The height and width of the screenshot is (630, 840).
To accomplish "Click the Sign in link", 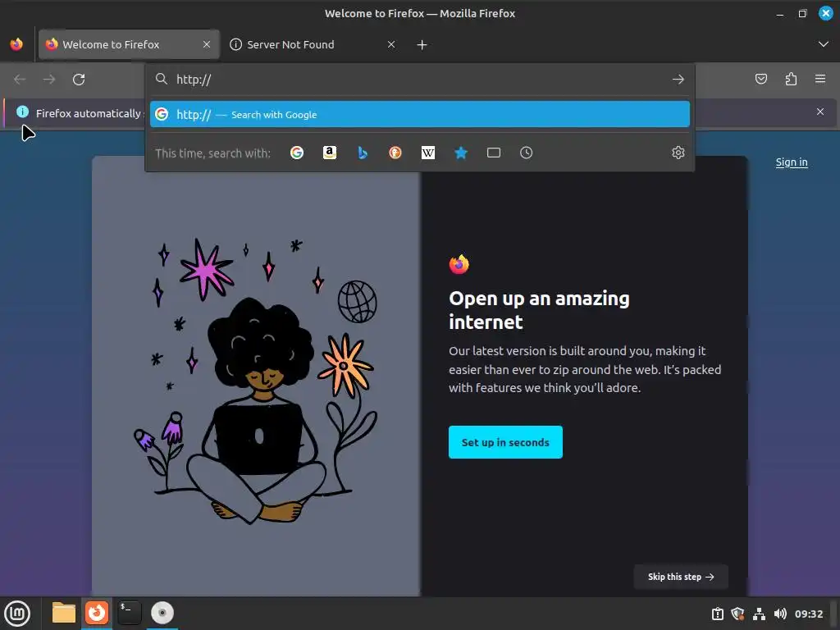I will point(792,162).
